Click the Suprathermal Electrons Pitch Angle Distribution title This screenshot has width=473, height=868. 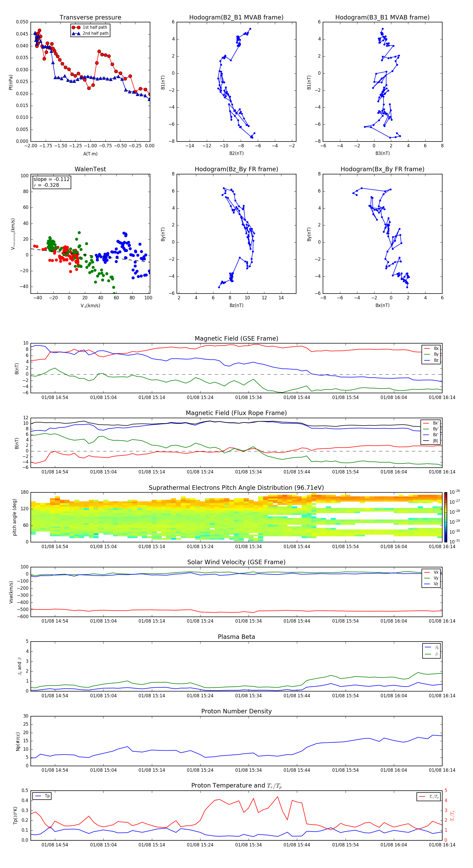pyautogui.click(x=236, y=488)
